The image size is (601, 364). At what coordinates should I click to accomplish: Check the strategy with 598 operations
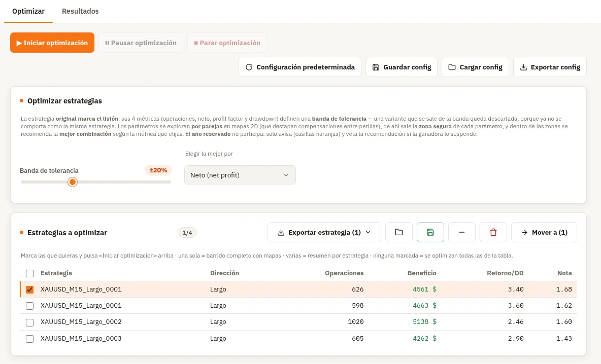(x=29, y=306)
